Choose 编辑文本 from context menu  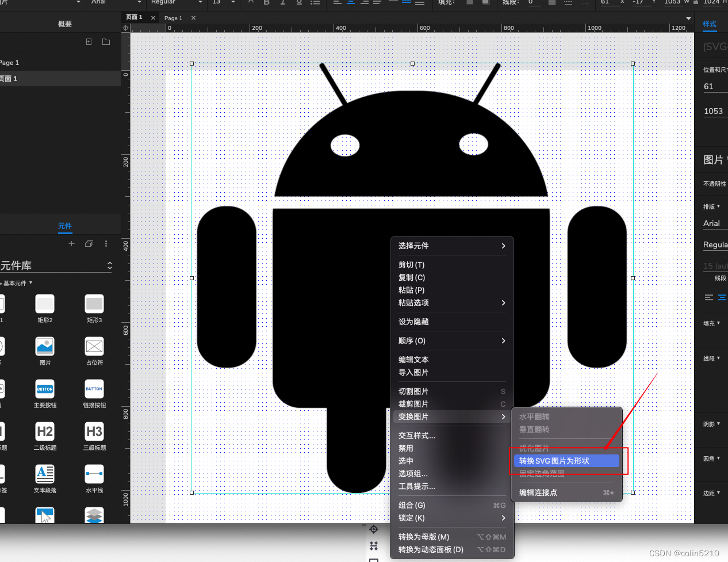pyautogui.click(x=452, y=360)
